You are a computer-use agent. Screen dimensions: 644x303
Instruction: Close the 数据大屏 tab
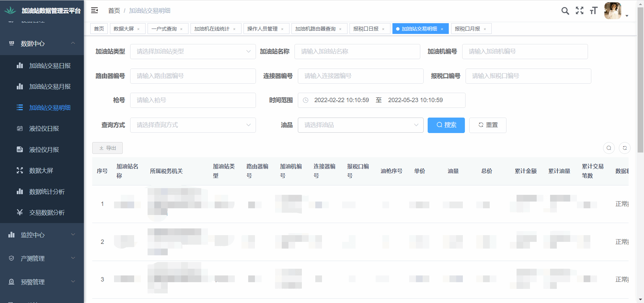[x=139, y=29]
